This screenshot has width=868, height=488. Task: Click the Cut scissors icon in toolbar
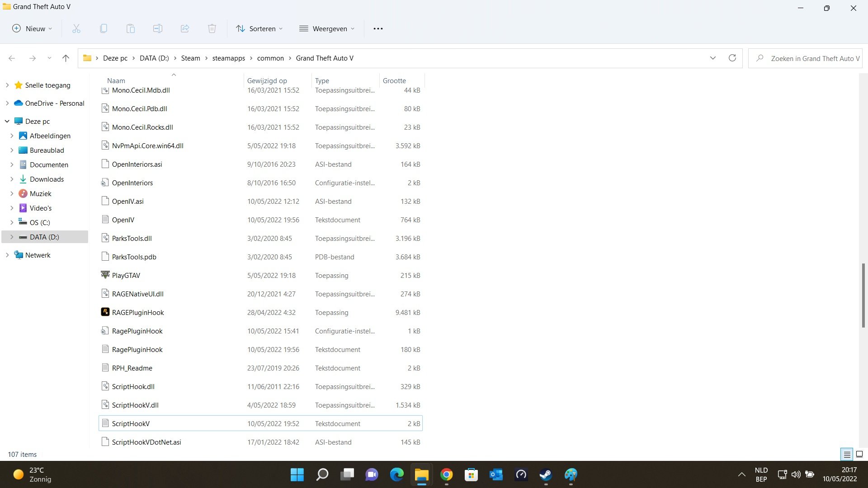pyautogui.click(x=76, y=28)
